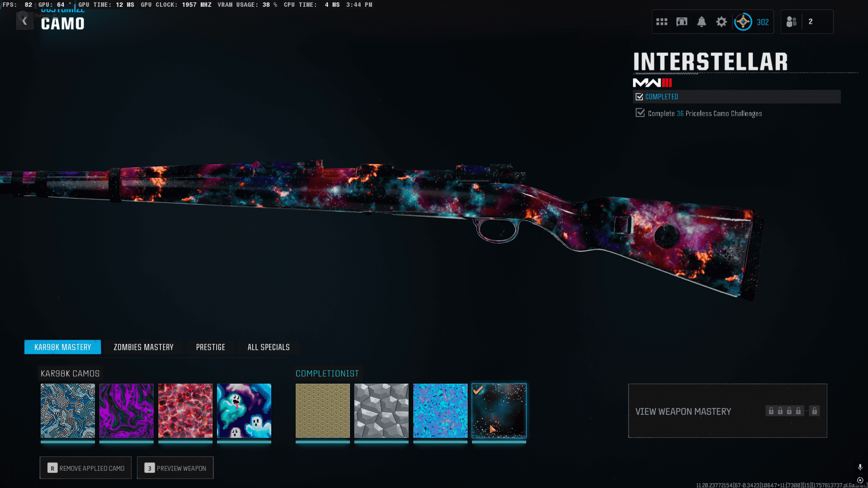Open the social party icon

792,22
